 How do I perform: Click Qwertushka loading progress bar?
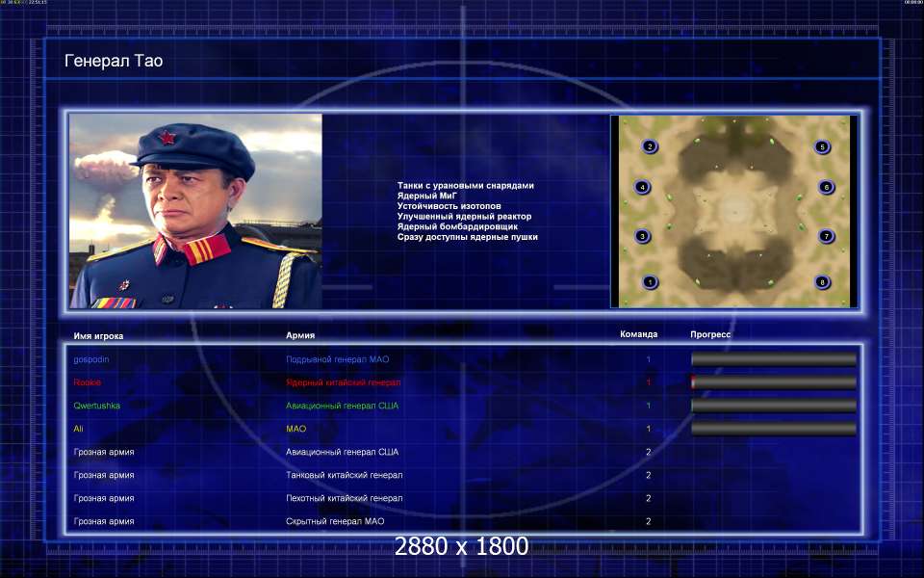click(773, 406)
